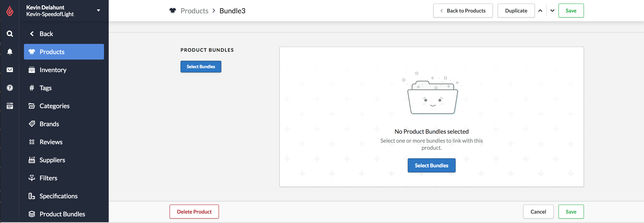Click the Cancel button
Image resolution: width=644 pixels, height=223 pixels.
tap(538, 211)
